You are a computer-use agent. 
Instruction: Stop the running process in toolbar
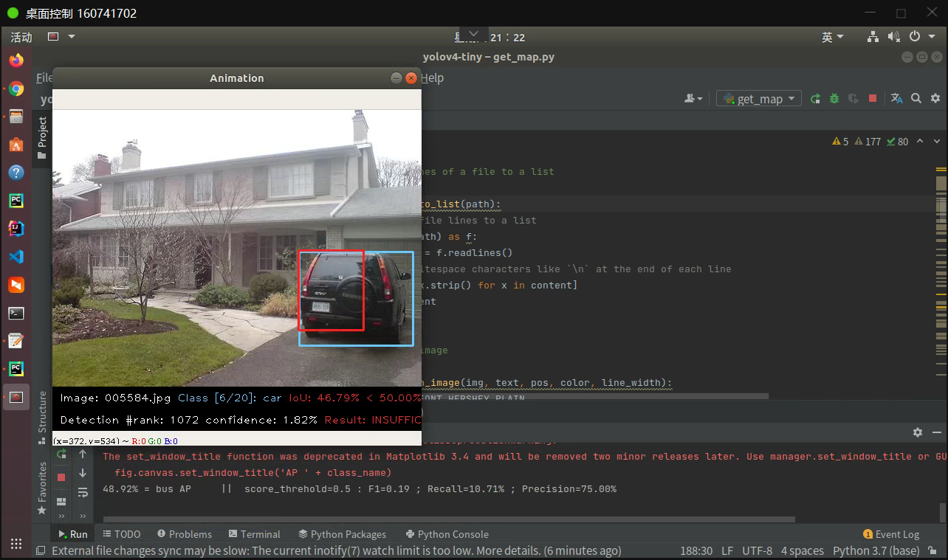coord(873,98)
